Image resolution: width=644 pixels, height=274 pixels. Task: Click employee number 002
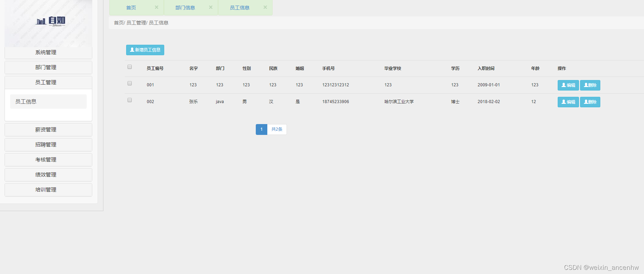pos(150,102)
